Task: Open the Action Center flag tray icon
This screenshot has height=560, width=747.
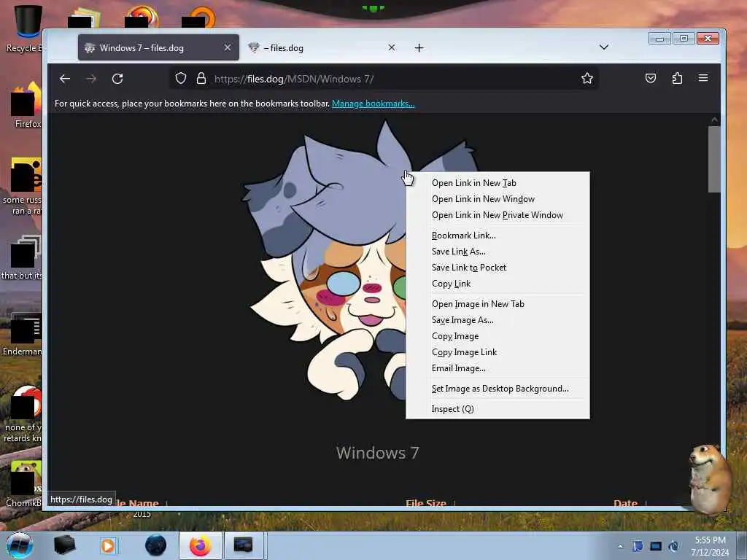Action: 638,546
